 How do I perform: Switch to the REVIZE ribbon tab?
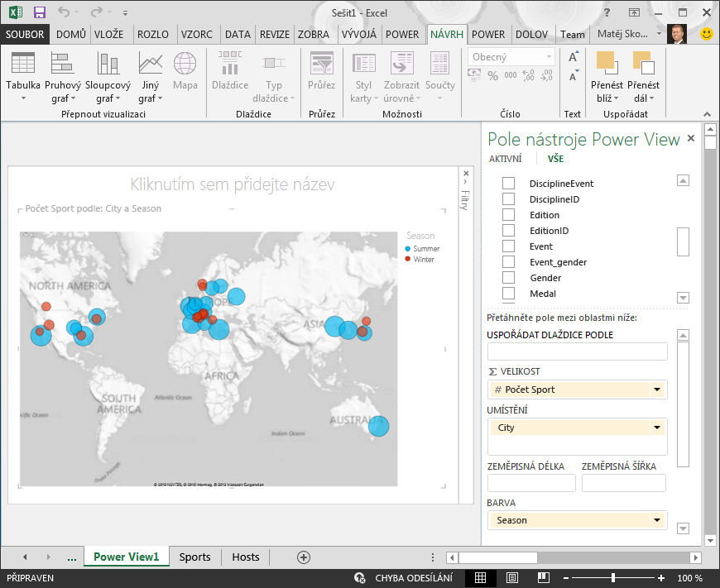(275, 35)
